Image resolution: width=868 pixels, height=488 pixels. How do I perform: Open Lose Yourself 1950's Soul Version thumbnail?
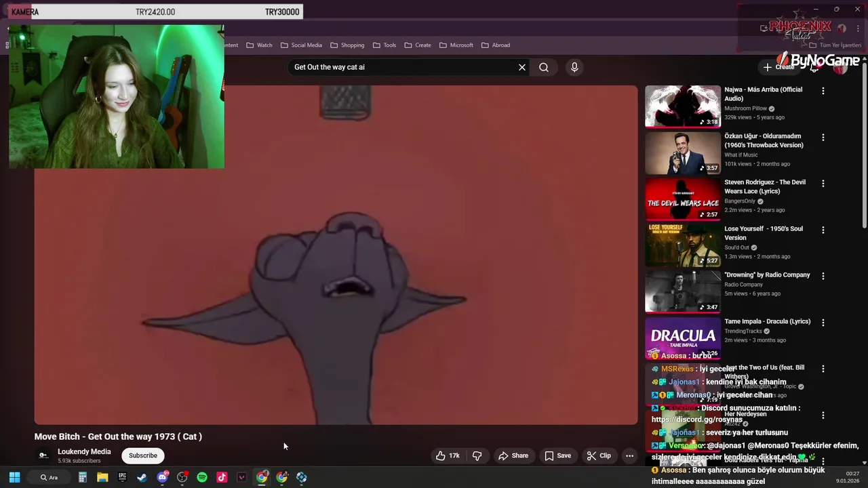click(x=683, y=245)
